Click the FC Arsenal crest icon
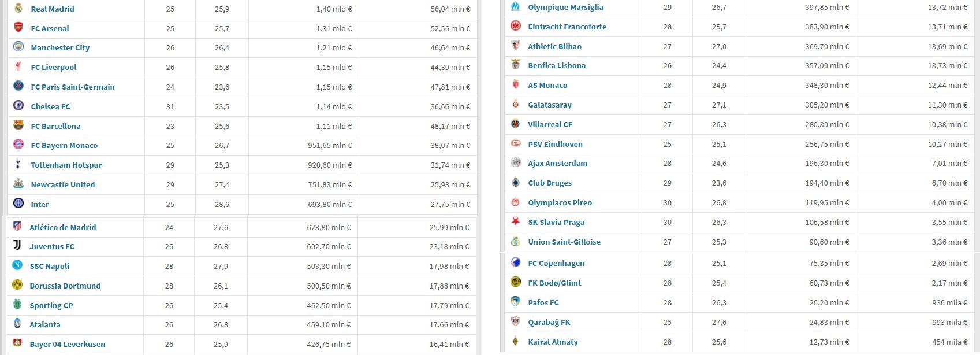 tap(18, 28)
